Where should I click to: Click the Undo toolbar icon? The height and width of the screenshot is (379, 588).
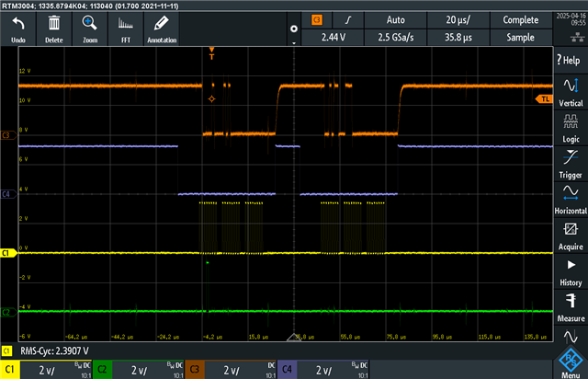click(x=18, y=29)
